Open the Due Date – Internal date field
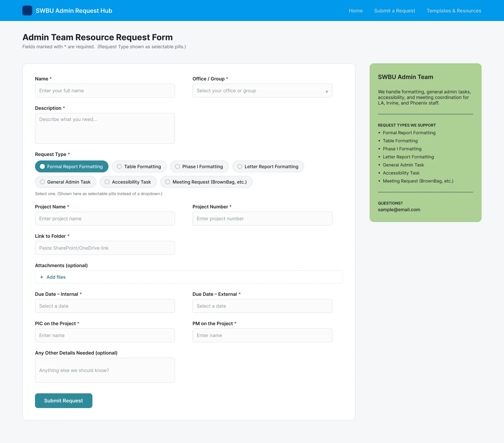 (x=105, y=306)
